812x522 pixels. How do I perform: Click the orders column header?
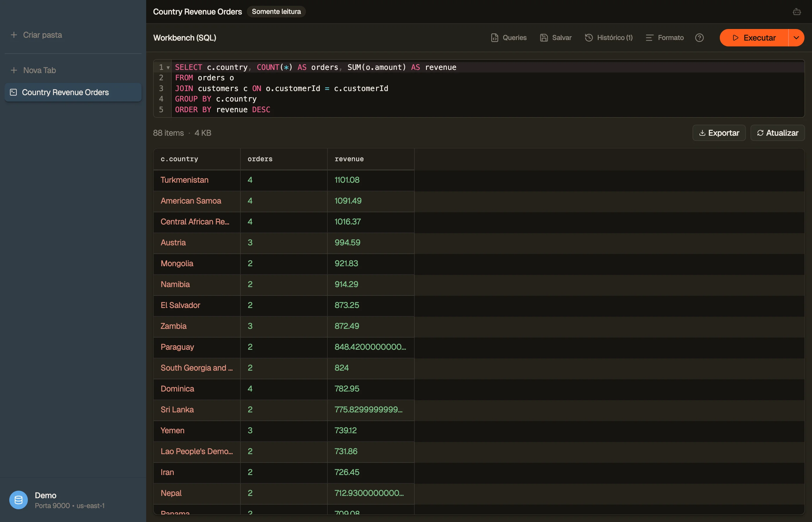tap(284, 159)
